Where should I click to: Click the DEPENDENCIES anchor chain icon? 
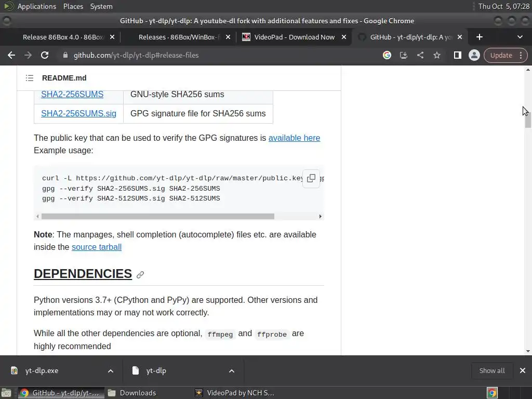coord(140,275)
